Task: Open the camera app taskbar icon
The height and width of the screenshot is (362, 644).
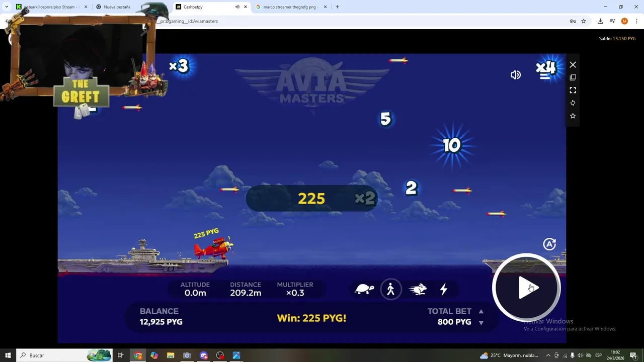Action: pos(187,355)
